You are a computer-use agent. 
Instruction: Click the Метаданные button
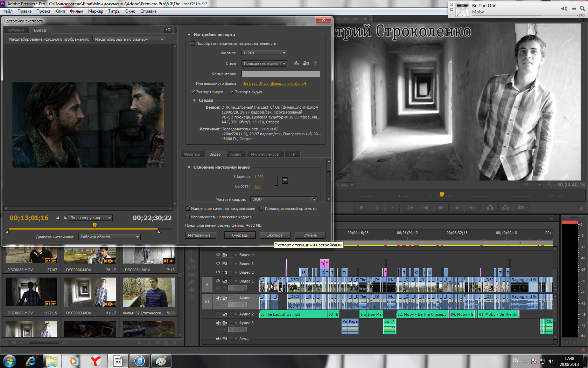coord(201,235)
